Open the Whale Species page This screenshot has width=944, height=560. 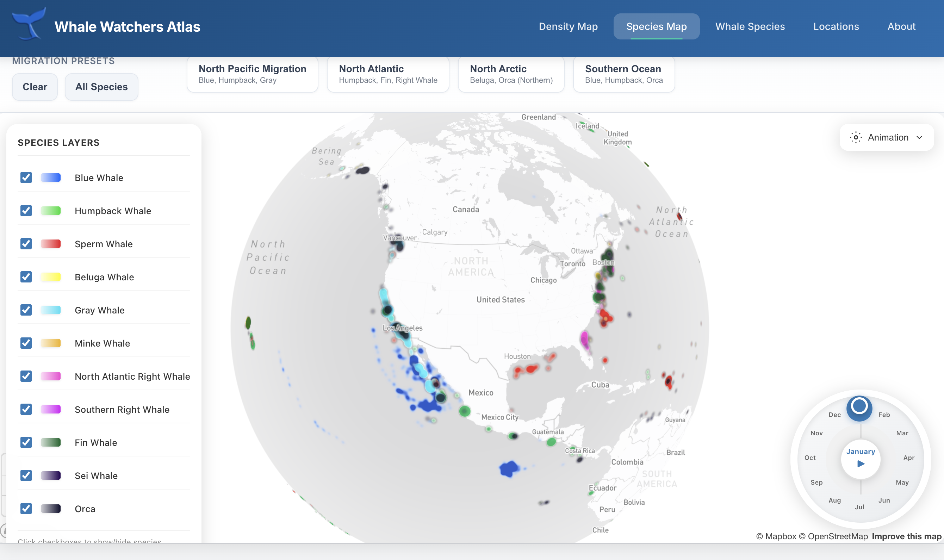click(x=750, y=26)
